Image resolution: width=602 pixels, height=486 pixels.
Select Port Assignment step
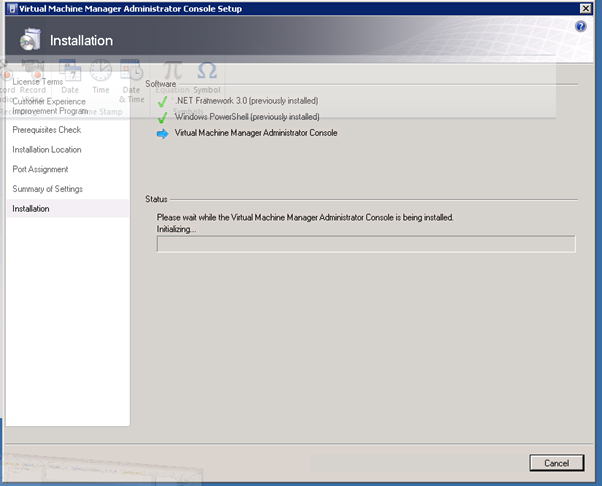(x=40, y=169)
